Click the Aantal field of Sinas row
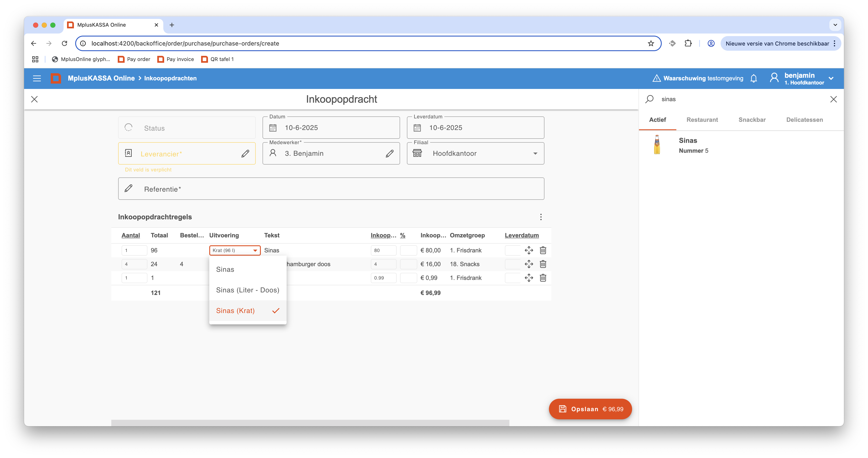Image resolution: width=868 pixels, height=458 pixels. coord(134,250)
